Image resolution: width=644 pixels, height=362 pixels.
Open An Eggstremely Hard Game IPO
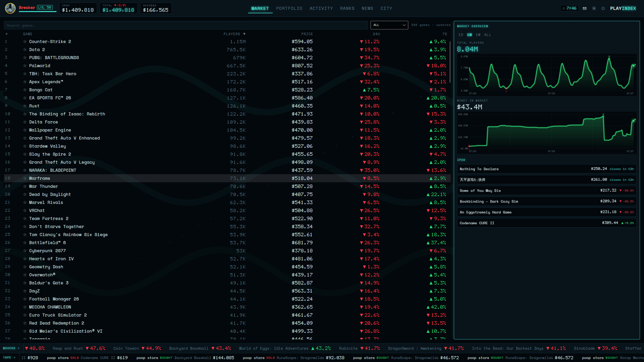pyautogui.click(x=547, y=212)
